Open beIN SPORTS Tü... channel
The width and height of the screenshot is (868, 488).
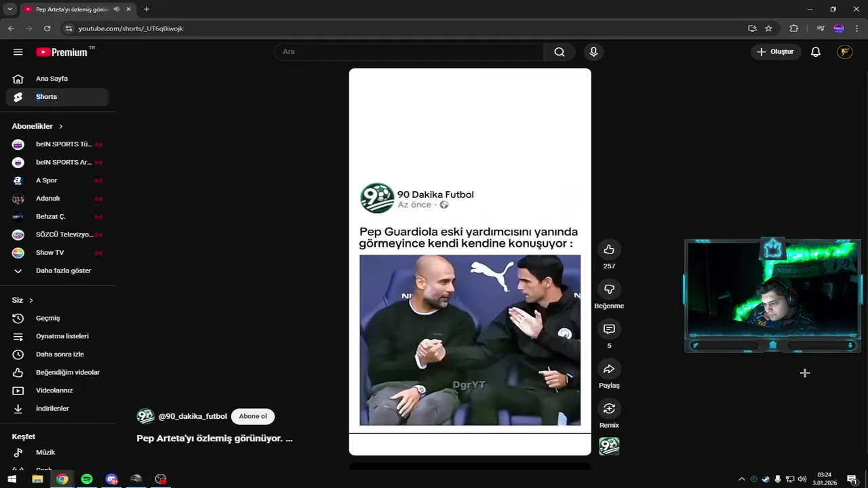pos(57,144)
